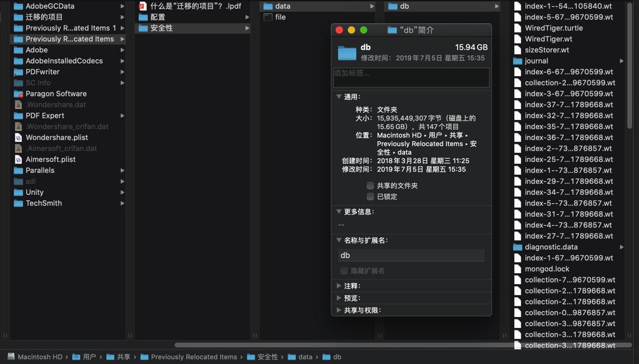
Task: Collapse the 更多信息 section
Action: pos(339,212)
